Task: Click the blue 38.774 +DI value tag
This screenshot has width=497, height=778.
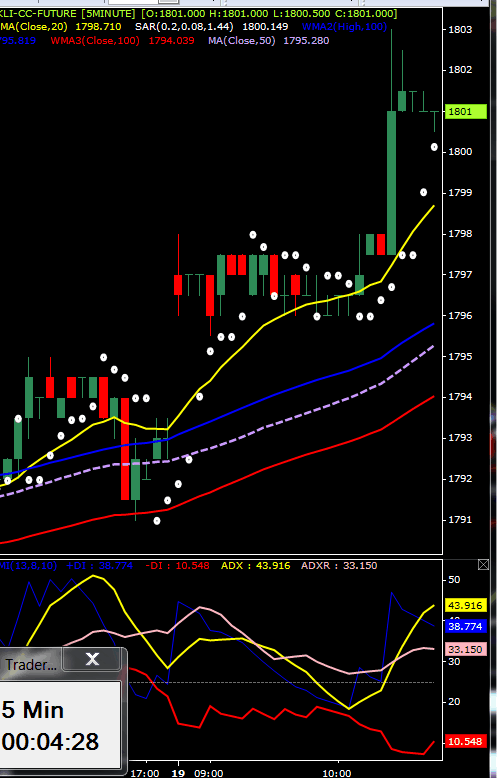Action: coord(466,626)
